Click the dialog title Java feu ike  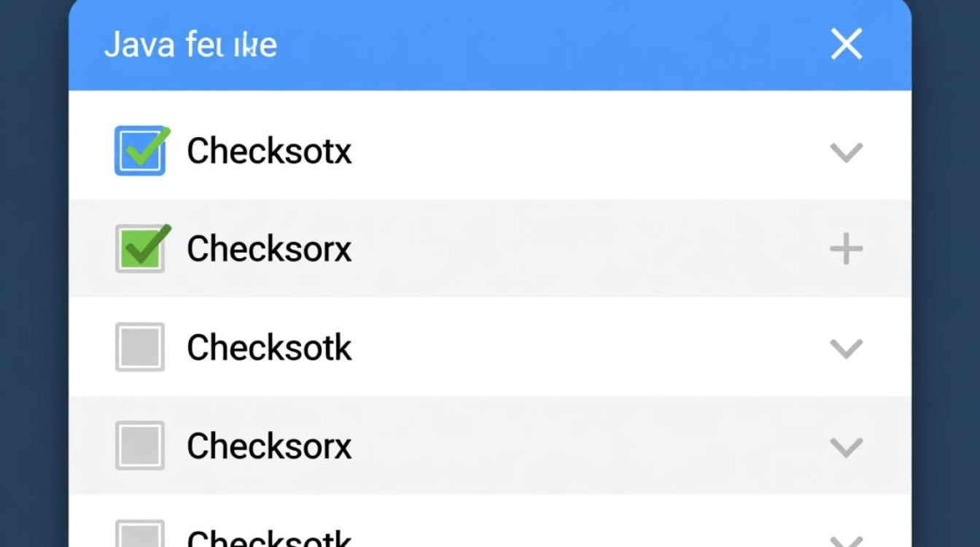(x=192, y=44)
